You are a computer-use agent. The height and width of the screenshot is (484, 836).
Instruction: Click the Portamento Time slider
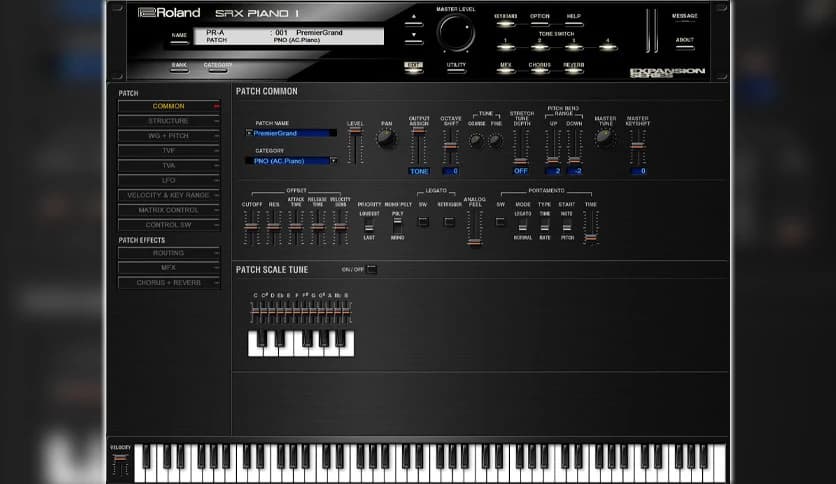[591, 227]
